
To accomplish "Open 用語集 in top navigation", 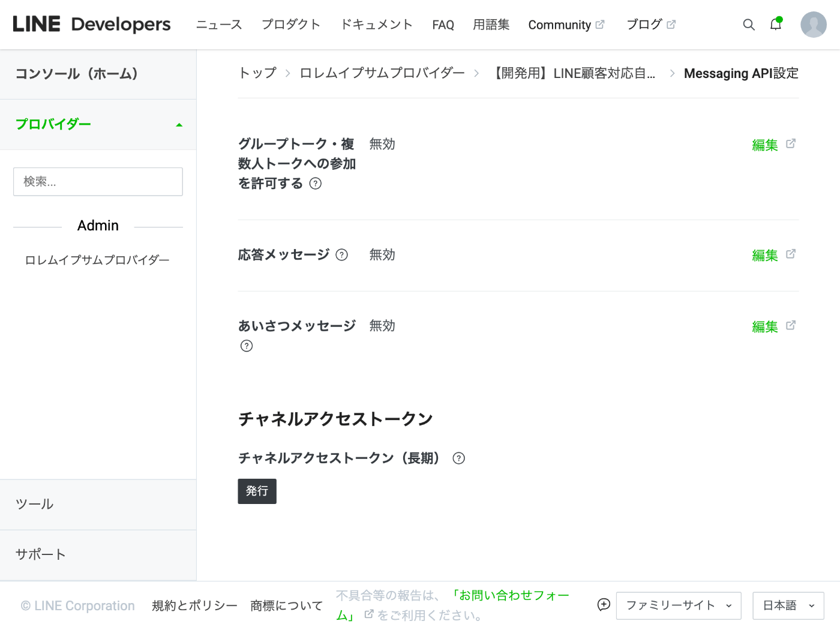I will (x=491, y=25).
